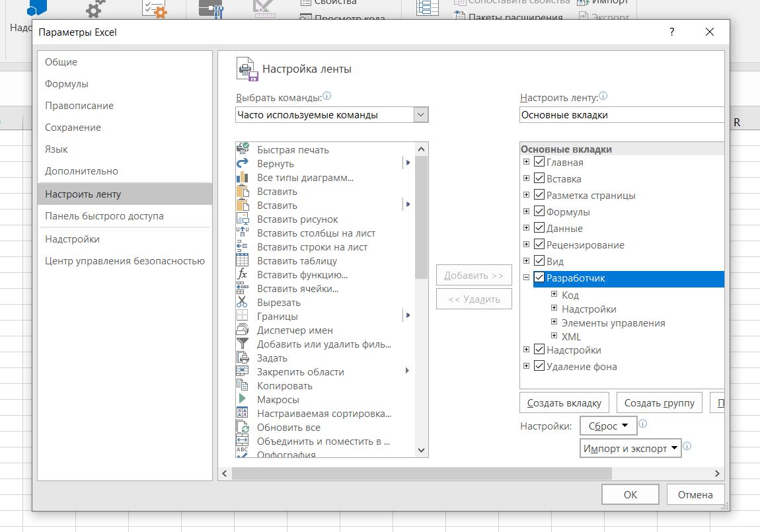Expand the 'Главная' tab node
Viewport: 760px width, 532px height.
[x=526, y=162]
